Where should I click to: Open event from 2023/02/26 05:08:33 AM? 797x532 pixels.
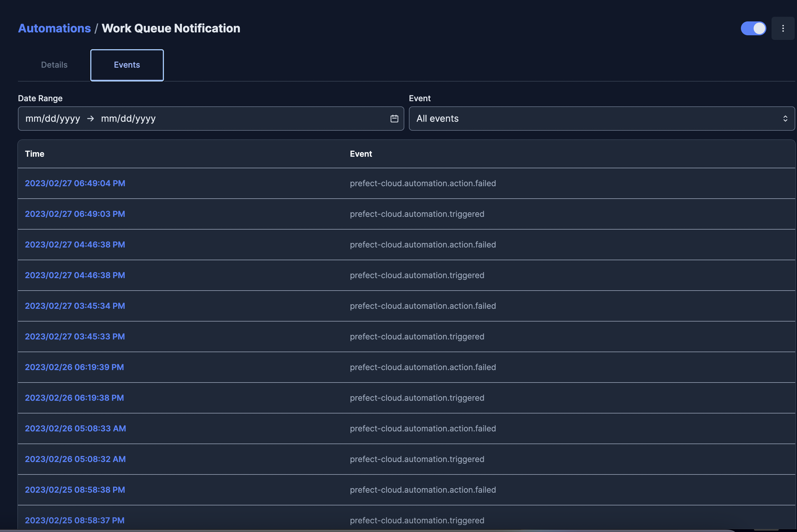pos(75,428)
